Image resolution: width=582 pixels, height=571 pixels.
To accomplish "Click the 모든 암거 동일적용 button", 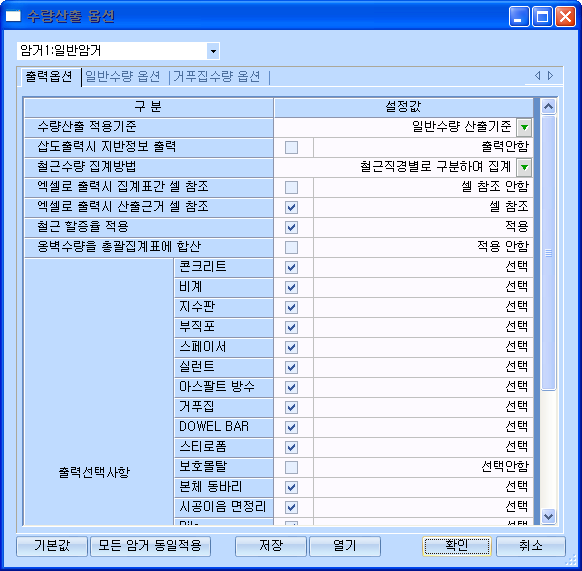I will (x=150, y=546).
